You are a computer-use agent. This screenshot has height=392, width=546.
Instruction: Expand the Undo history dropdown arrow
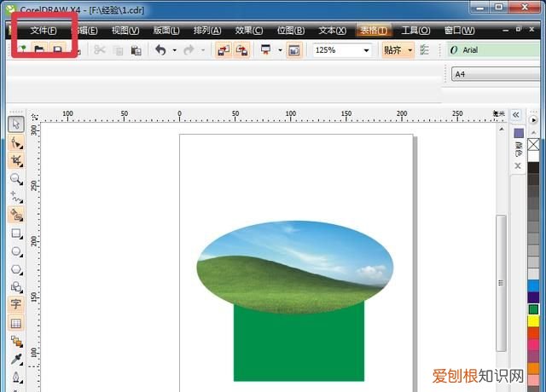coord(174,50)
